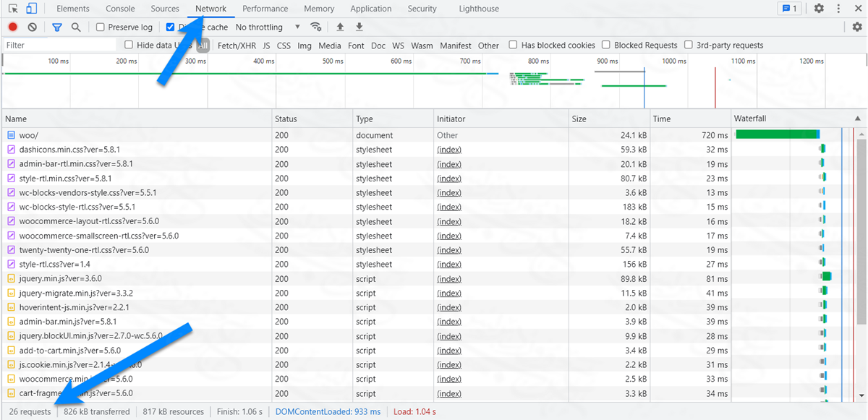Select the Fetch/XHR filter button
The image size is (868, 420).
[237, 46]
